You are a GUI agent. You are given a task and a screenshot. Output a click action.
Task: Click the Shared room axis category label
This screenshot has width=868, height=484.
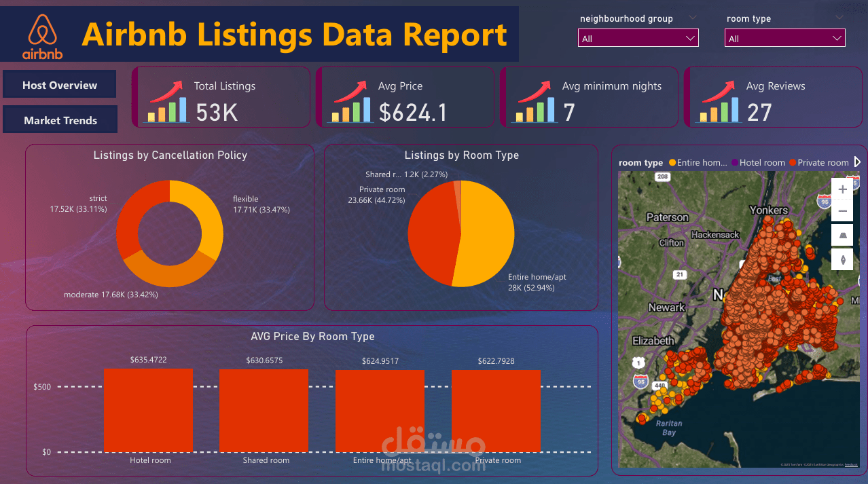click(x=266, y=460)
